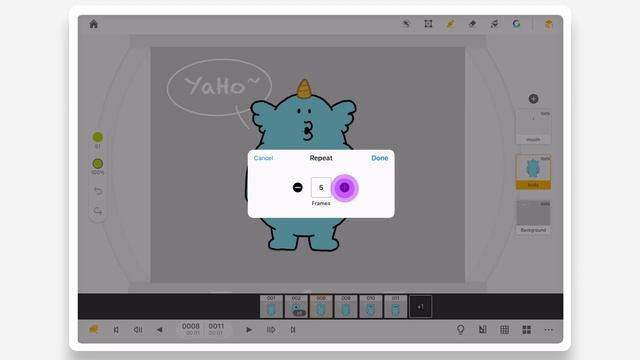Tap the icon right of the lightbulb
640x360 pixels.
pos(482,330)
